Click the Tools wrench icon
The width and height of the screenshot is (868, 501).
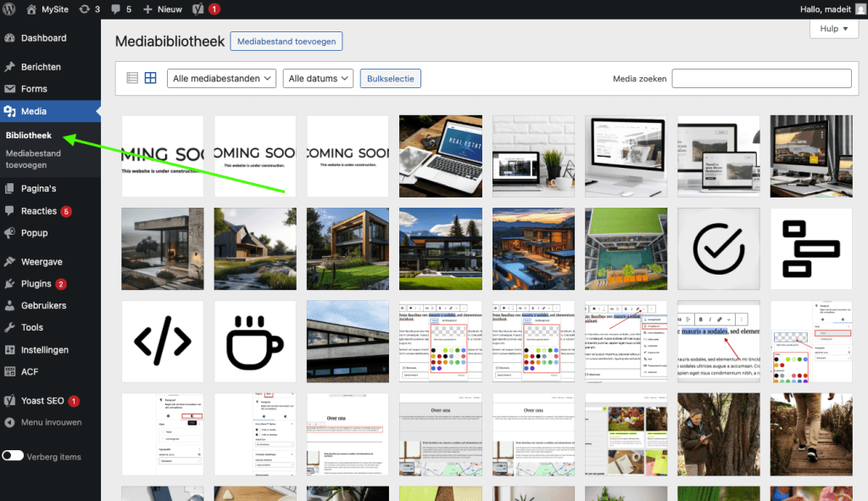click(x=9, y=327)
